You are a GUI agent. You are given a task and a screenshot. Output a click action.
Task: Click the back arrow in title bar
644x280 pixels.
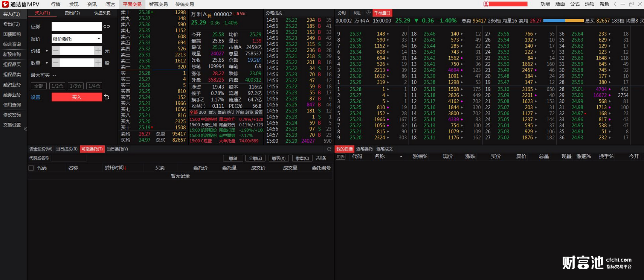pyautogui.click(x=615, y=4)
